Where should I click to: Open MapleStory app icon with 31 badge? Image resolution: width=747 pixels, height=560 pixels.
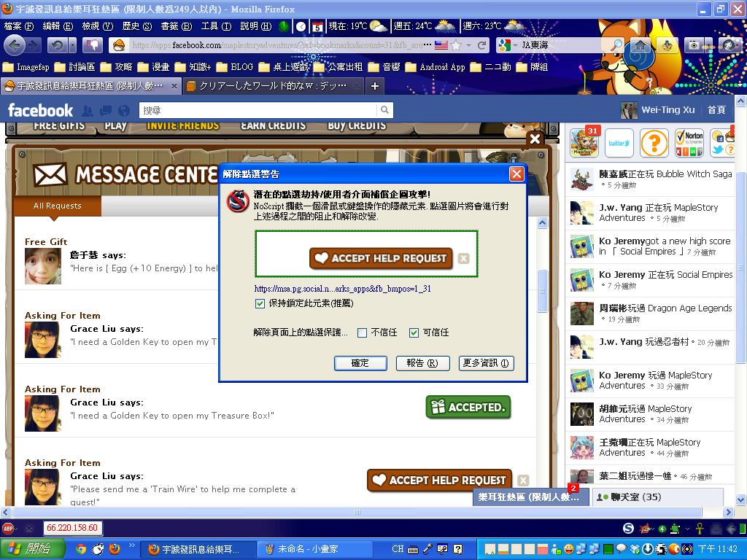(584, 142)
